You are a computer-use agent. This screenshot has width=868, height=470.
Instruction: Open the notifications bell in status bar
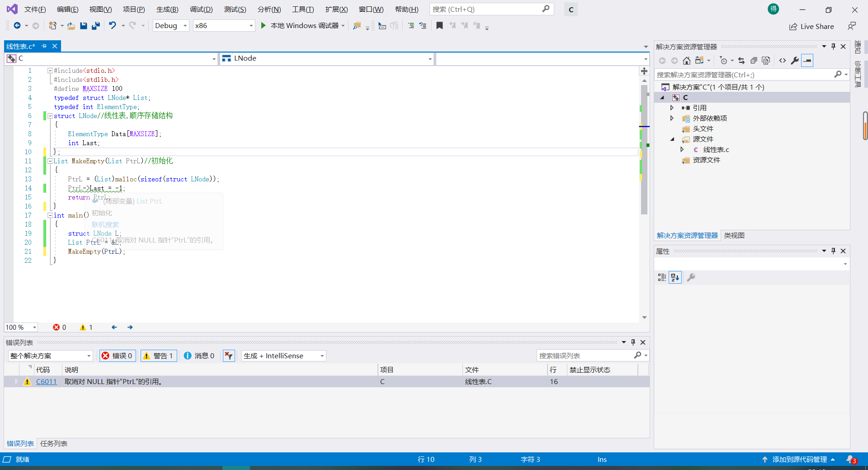coord(851,460)
